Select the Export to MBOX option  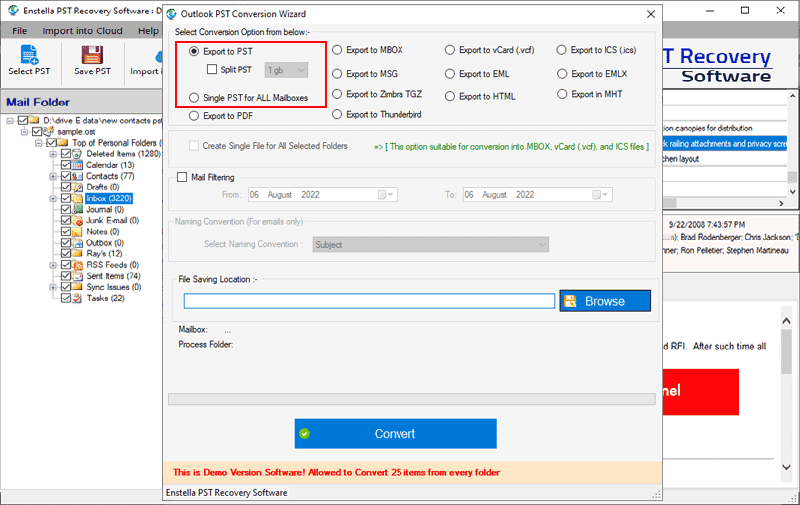point(337,50)
